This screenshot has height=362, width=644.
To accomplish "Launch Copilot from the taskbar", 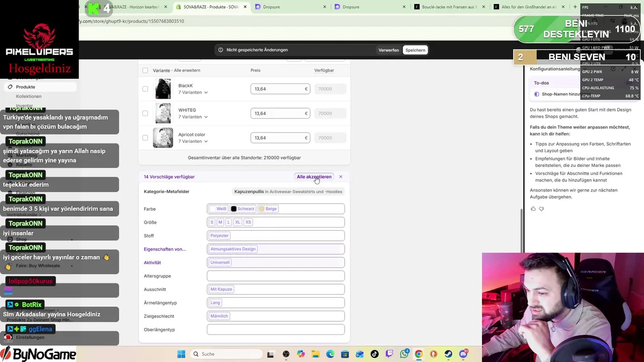I will [301, 354].
